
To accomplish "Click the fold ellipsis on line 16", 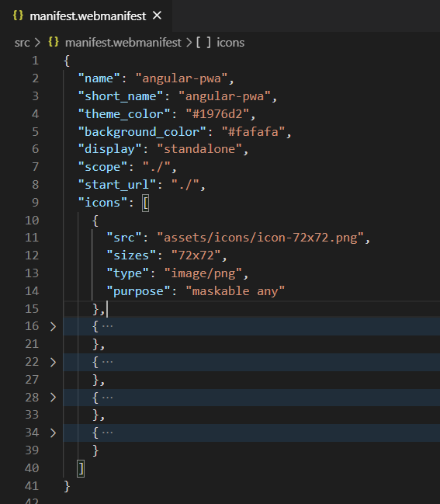I will [107, 326].
